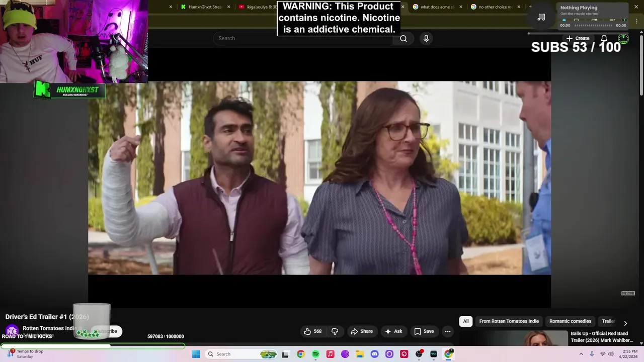644x362 pixels.
Task: Open Balls Up Official Red Band Trailer title
Action: click(x=601, y=337)
